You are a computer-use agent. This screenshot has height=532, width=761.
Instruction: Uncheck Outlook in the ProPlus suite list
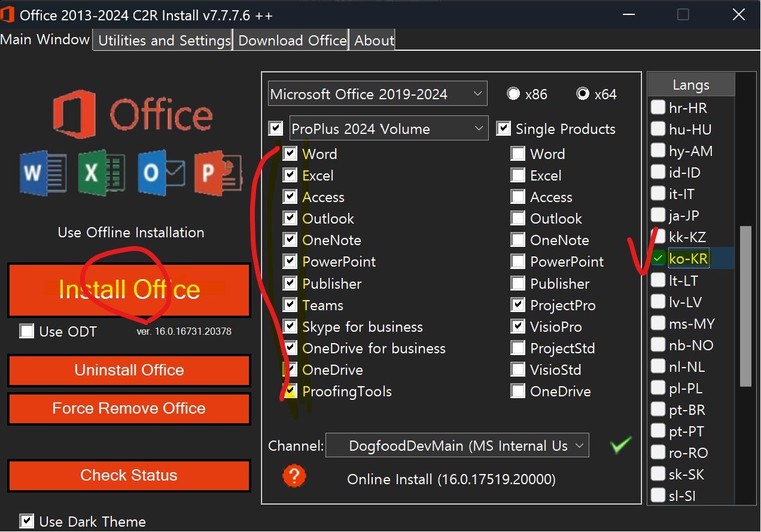coord(290,218)
